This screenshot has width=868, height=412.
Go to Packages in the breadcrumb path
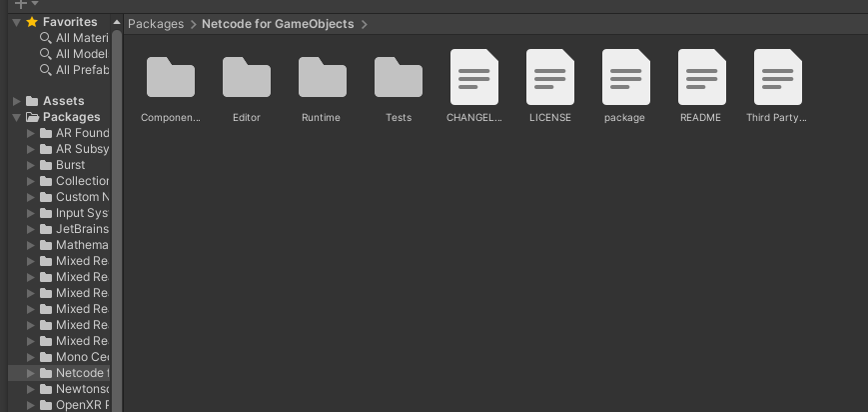point(156,24)
